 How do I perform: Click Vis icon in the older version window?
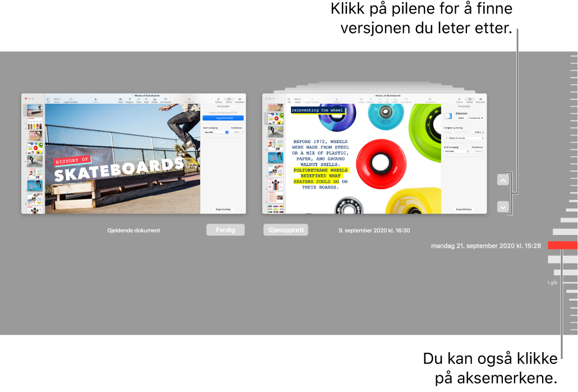click(289, 100)
